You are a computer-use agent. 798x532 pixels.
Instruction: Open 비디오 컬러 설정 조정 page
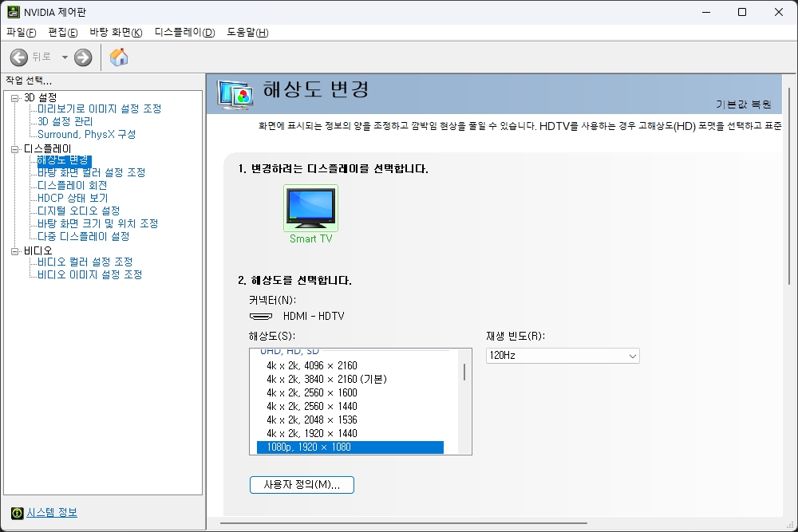coord(85,262)
